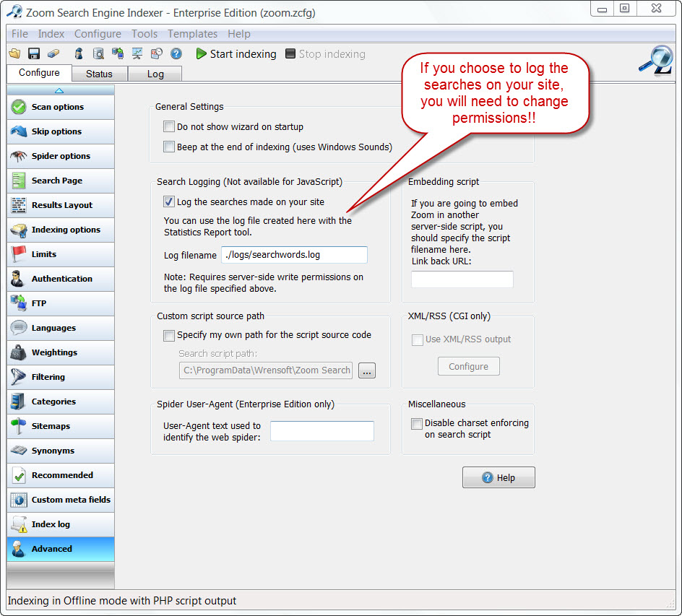Open Synonyms settings

pyautogui.click(x=61, y=451)
